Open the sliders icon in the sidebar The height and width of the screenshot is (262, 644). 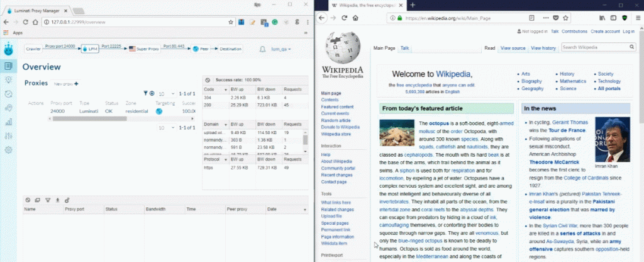click(9, 136)
